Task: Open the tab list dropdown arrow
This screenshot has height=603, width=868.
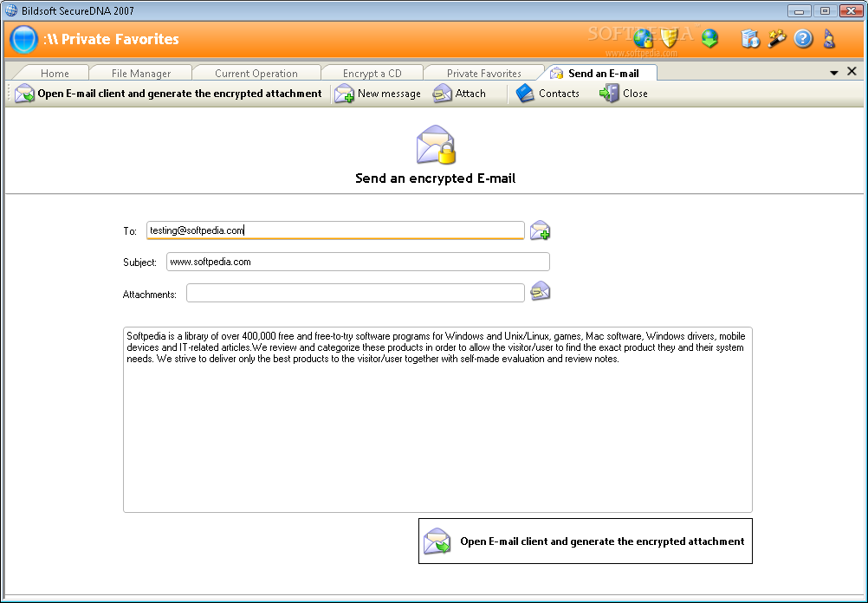Action: point(833,73)
